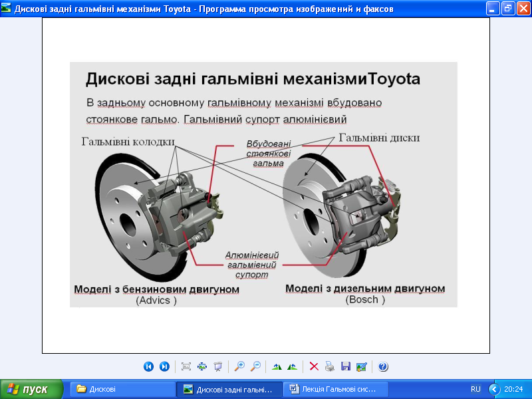
Task: Click the right Bosch brake disc picture
Action: [342, 215]
